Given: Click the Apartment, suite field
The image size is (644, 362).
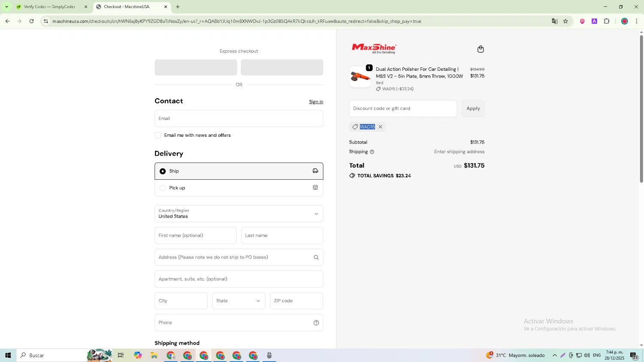Looking at the screenshot, I should click(x=239, y=279).
